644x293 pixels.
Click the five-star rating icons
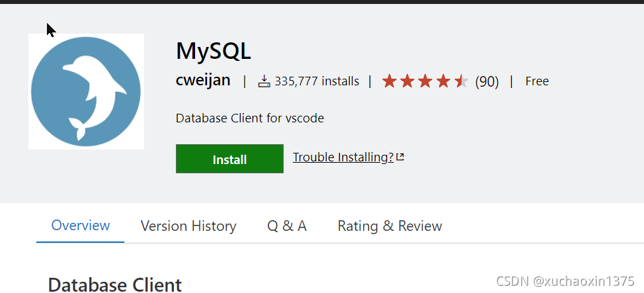425,81
